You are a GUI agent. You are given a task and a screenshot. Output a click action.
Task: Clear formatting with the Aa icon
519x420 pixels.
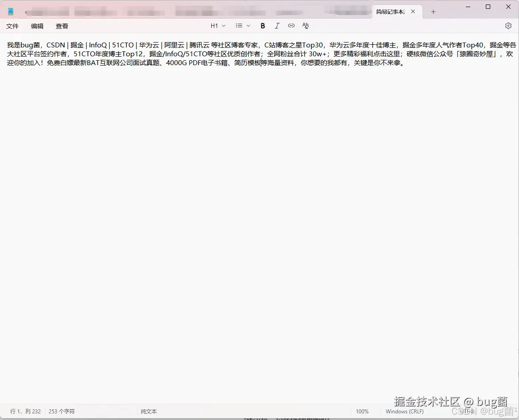pyautogui.click(x=306, y=26)
